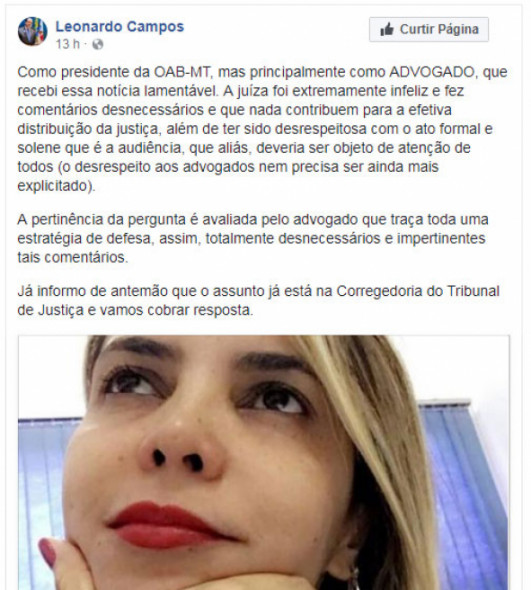531x590 pixels.
Task: Click the text 'tais comentários.'
Action: pos(73,257)
